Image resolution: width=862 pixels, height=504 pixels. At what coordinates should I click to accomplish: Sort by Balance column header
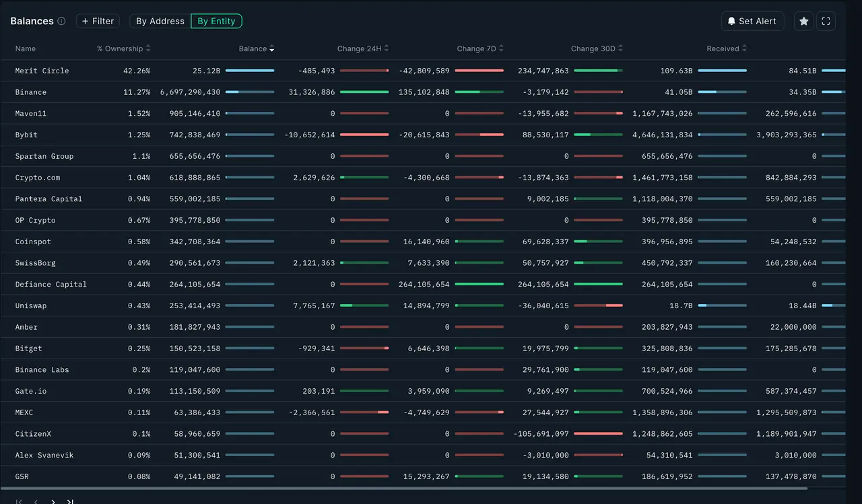coord(257,48)
